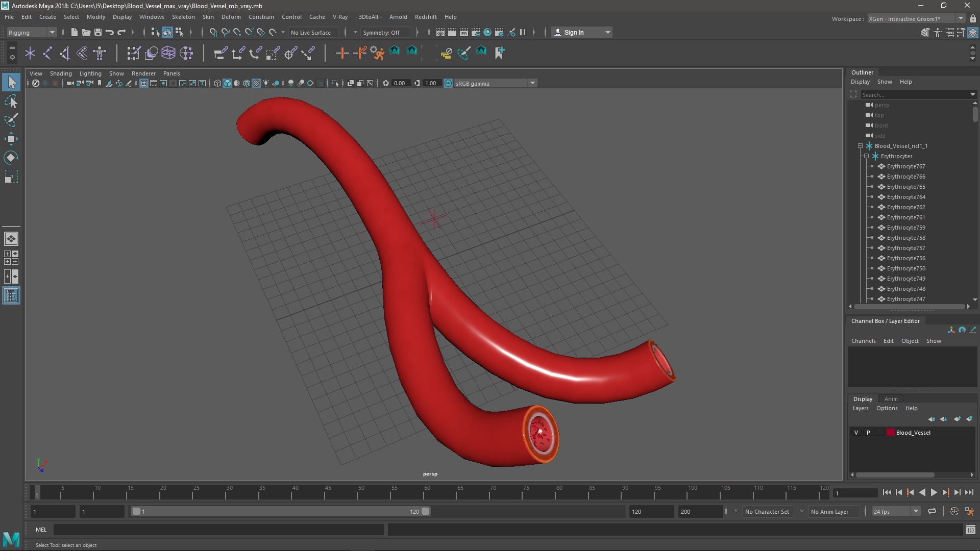Viewport: 980px width, 551px height.
Task: Open the 24 fps frame rate dropdown
Action: 896,511
